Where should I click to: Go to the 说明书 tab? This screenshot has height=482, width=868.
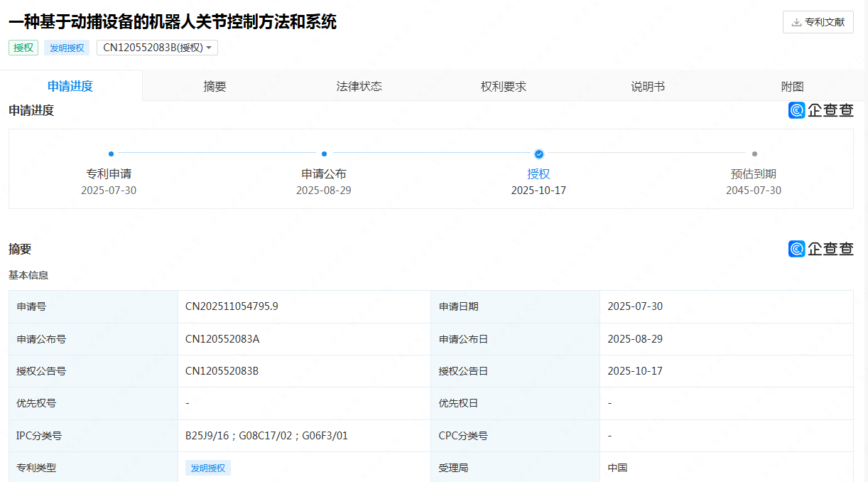pyautogui.click(x=648, y=87)
